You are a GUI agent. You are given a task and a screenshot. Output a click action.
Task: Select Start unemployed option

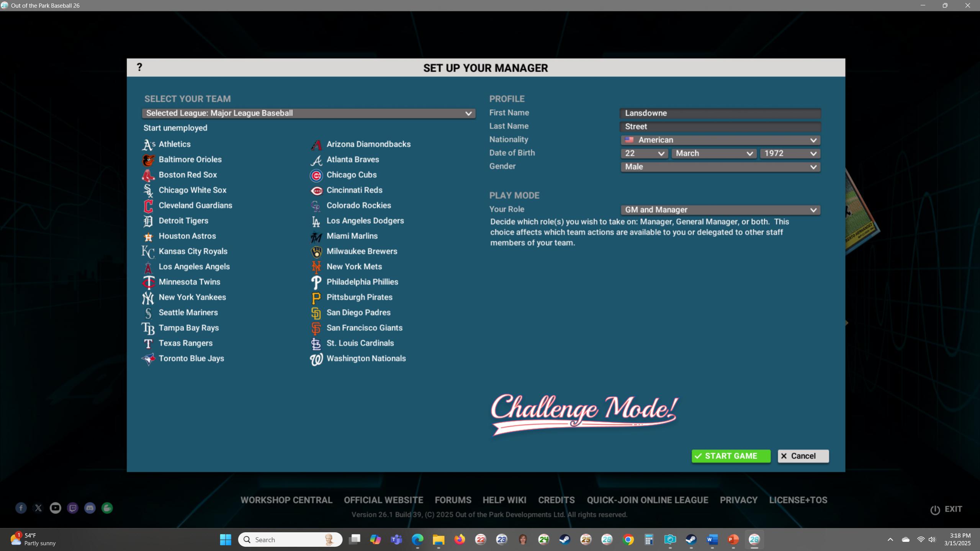click(x=175, y=128)
